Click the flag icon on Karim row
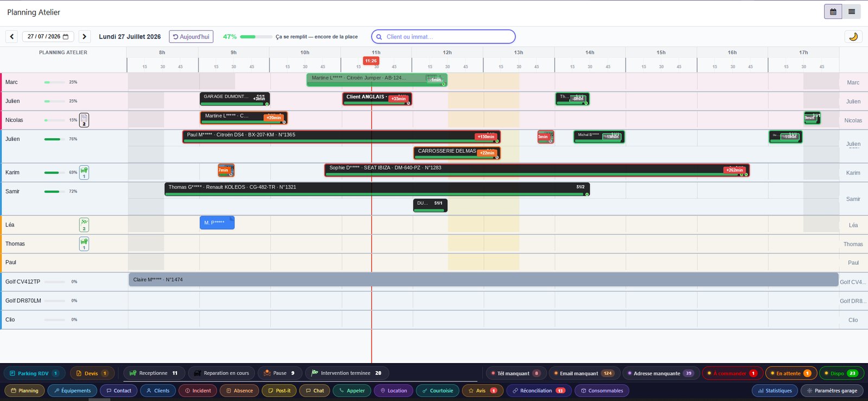The image size is (868, 401). [84, 172]
